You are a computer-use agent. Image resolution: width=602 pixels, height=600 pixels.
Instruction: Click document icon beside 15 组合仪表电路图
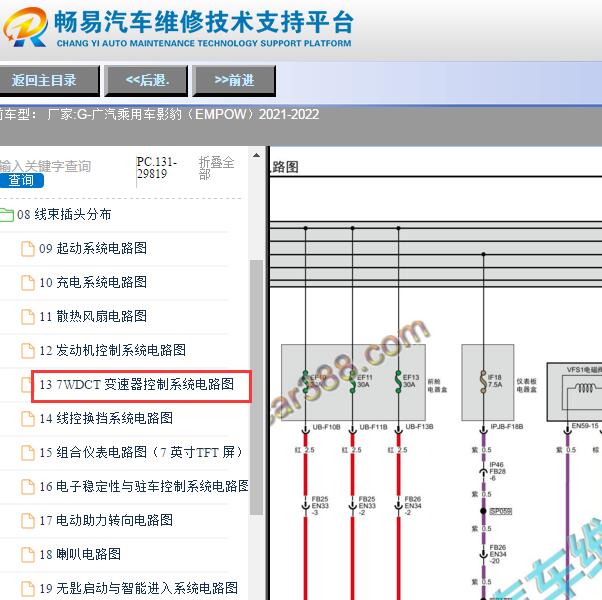[28, 453]
